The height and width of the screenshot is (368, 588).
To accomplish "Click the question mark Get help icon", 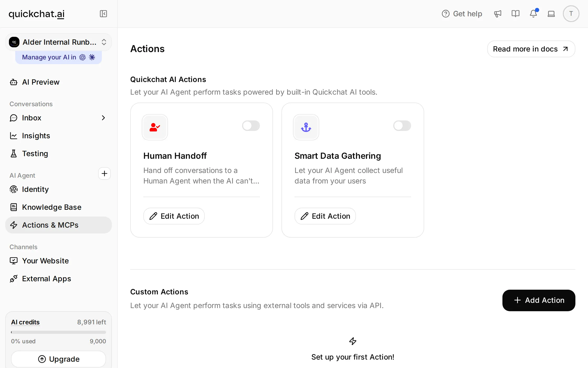I will pos(446,14).
